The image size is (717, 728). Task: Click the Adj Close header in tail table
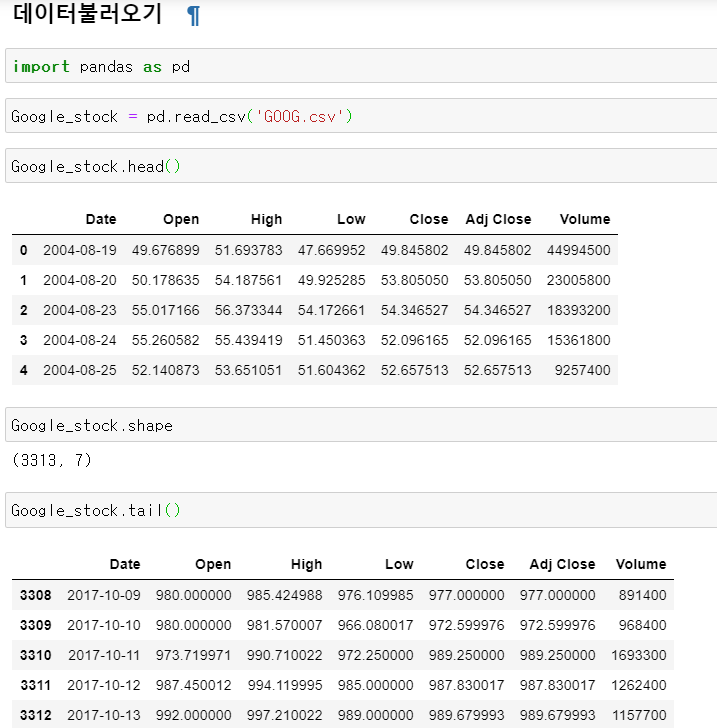(562, 564)
